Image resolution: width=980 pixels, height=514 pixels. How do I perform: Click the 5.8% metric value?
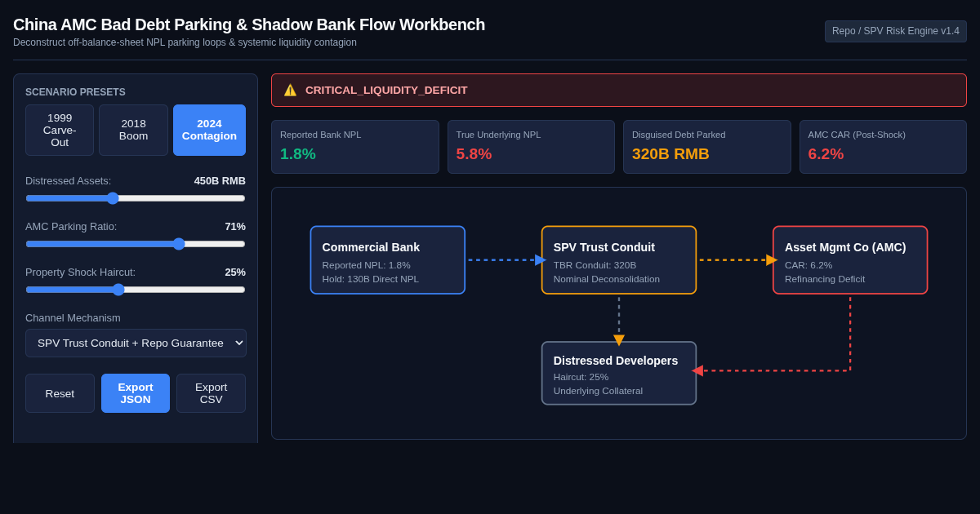[x=474, y=154]
